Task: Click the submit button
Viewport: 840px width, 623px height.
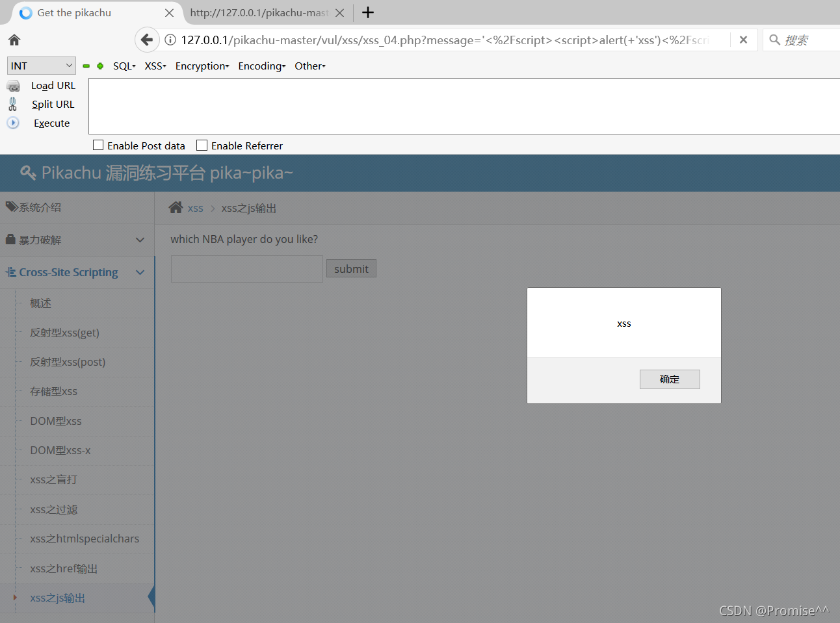Action: pyautogui.click(x=351, y=269)
